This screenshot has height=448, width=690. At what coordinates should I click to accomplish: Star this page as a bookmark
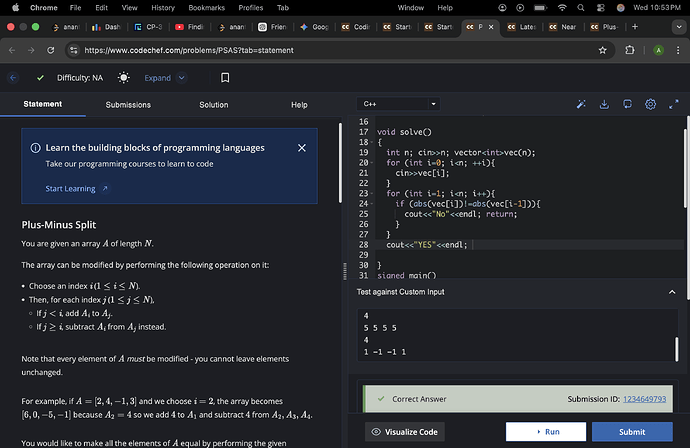[x=602, y=50]
